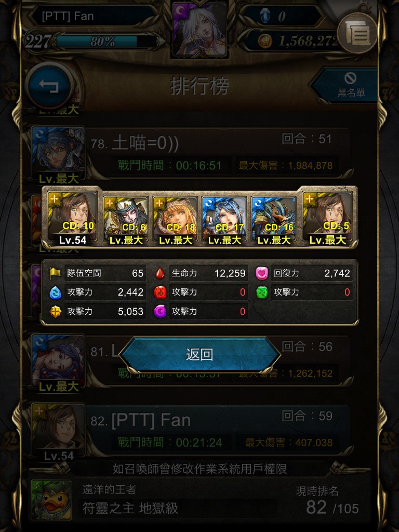Select the pale vampire card with CD: 6
Viewport: 399px width, 532px height.
tap(126, 220)
